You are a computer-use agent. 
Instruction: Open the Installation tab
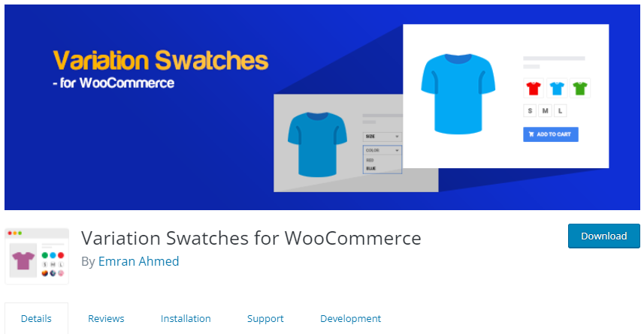(186, 318)
